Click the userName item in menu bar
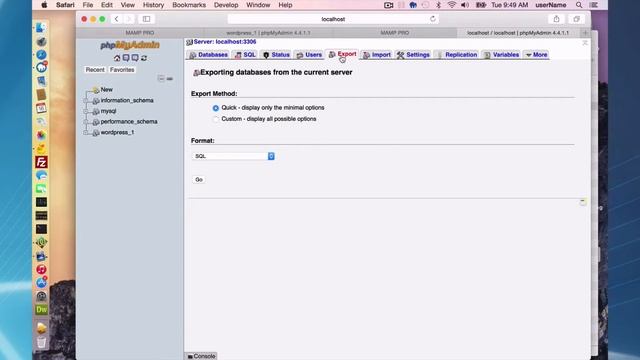This screenshot has height=360, width=640. tap(550, 5)
